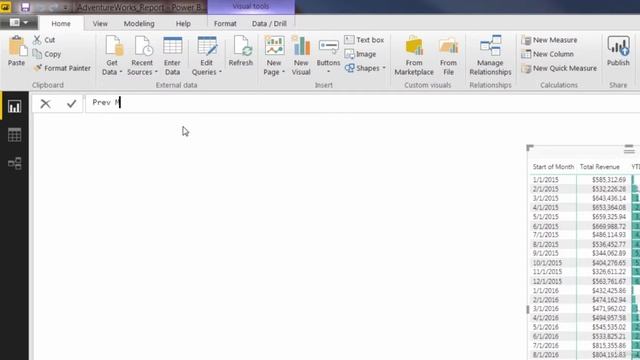The image size is (640, 360).
Task: Select the $815,355.86 revenue cell
Action: coord(609,345)
